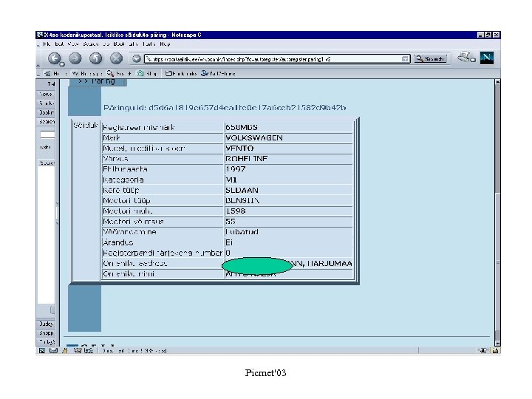Collapse the personal toolbar grippy
Viewport: 532px width, 399px height.
coord(38,73)
